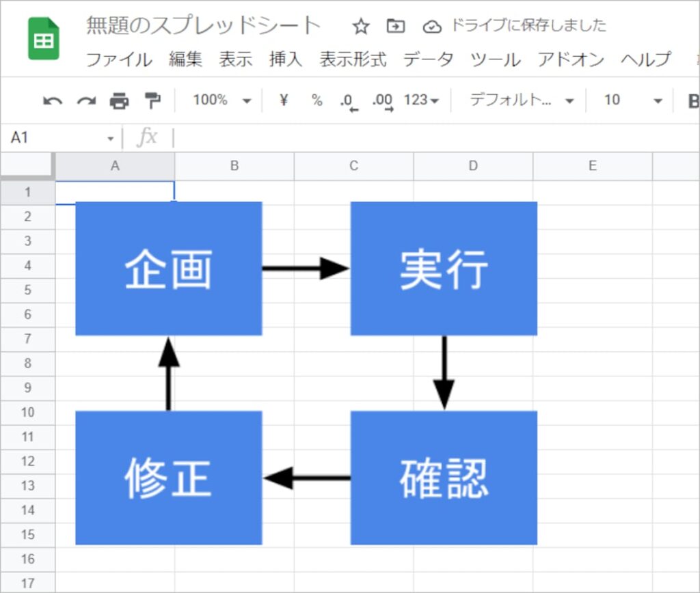Viewport: 700px width, 593px height.
Task: Apply percent format with % button
Action: pyautogui.click(x=317, y=100)
